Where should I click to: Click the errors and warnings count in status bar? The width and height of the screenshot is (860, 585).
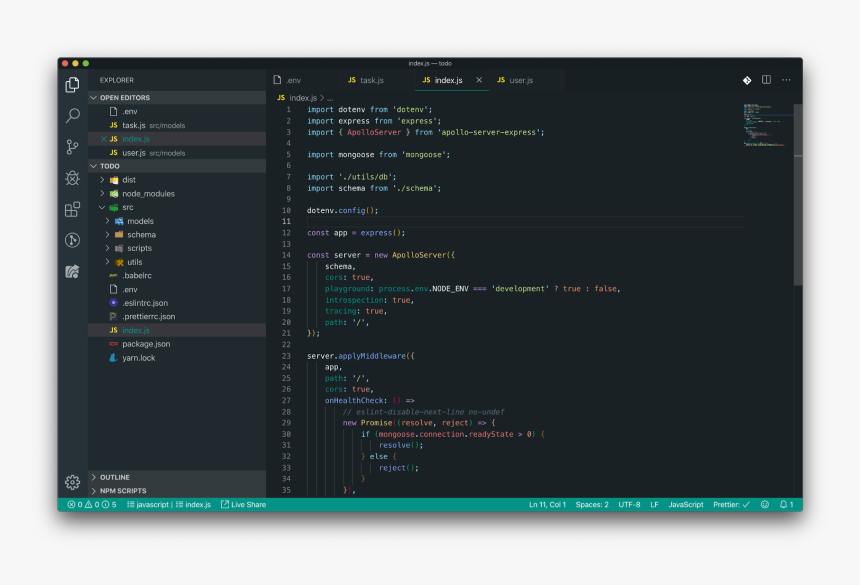pos(92,504)
